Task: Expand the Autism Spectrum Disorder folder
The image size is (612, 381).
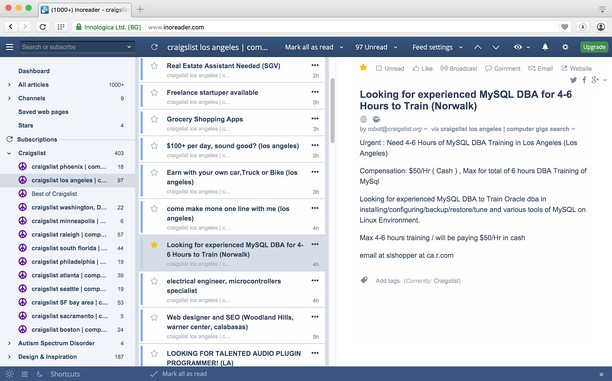Action: pyautogui.click(x=9, y=343)
